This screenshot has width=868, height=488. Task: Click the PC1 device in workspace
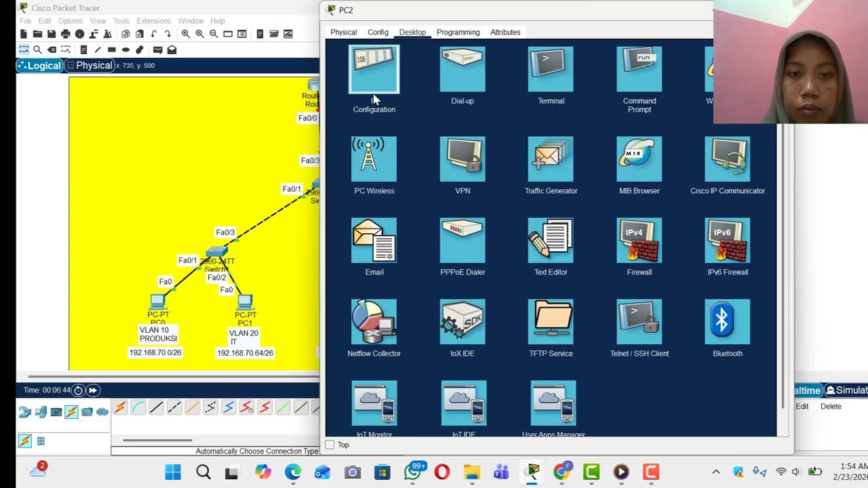pyautogui.click(x=245, y=302)
